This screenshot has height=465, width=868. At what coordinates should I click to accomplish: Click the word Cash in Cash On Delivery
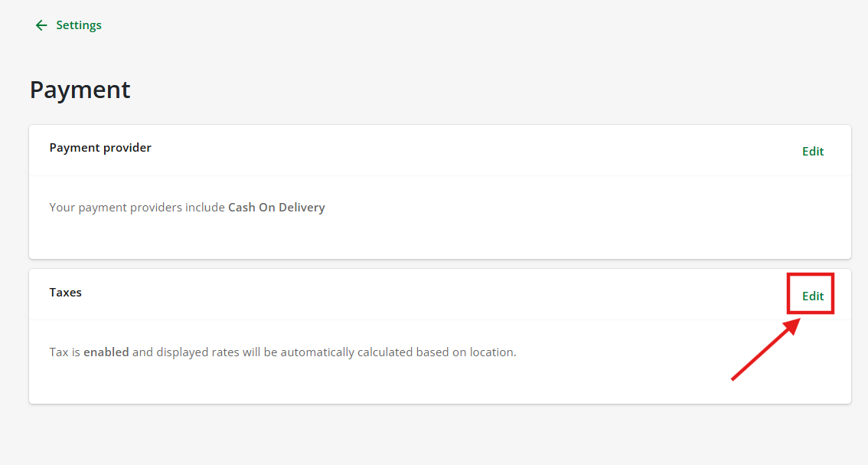(241, 208)
